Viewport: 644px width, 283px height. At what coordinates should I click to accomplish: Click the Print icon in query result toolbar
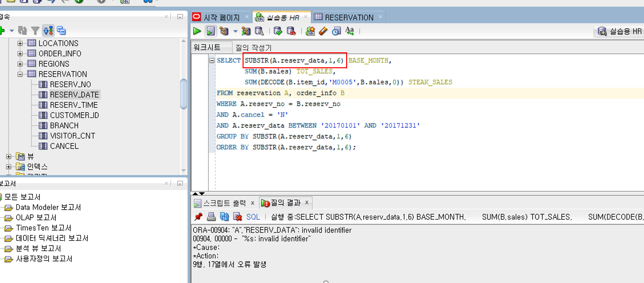pyautogui.click(x=211, y=217)
